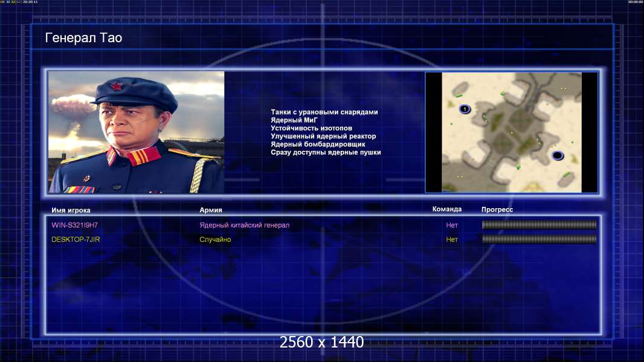
Task: Click the desert map preview thumbnail
Action: click(511, 132)
